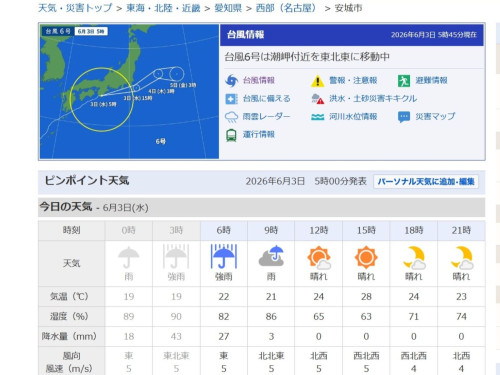The height and width of the screenshot is (375, 500).
Task: Click the 6時 column header
Action: pyautogui.click(x=224, y=230)
